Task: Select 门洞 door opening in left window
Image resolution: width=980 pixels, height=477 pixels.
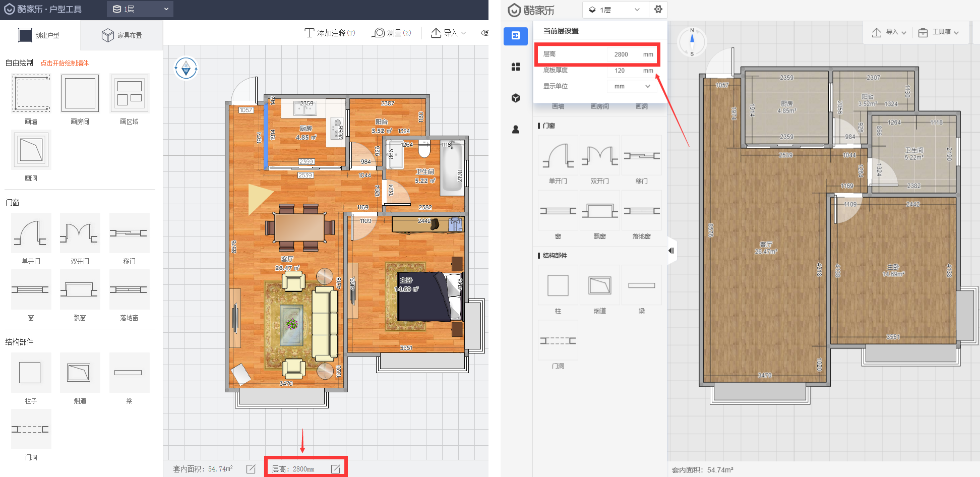Action: pyautogui.click(x=31, y=429)
